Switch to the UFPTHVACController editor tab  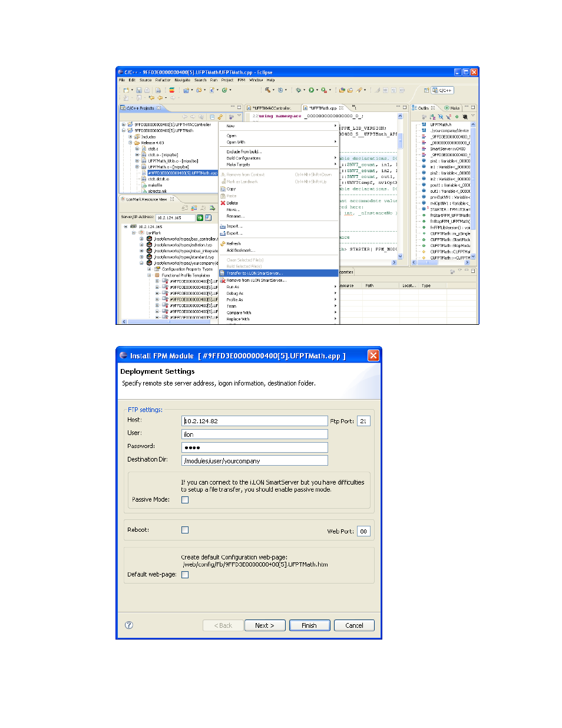(272, 108)
